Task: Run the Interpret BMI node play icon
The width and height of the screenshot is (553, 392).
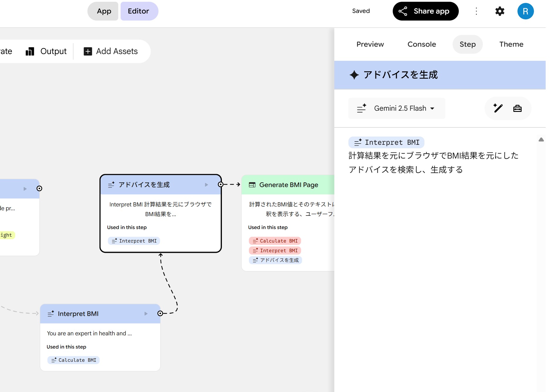Action: [146, 314]
